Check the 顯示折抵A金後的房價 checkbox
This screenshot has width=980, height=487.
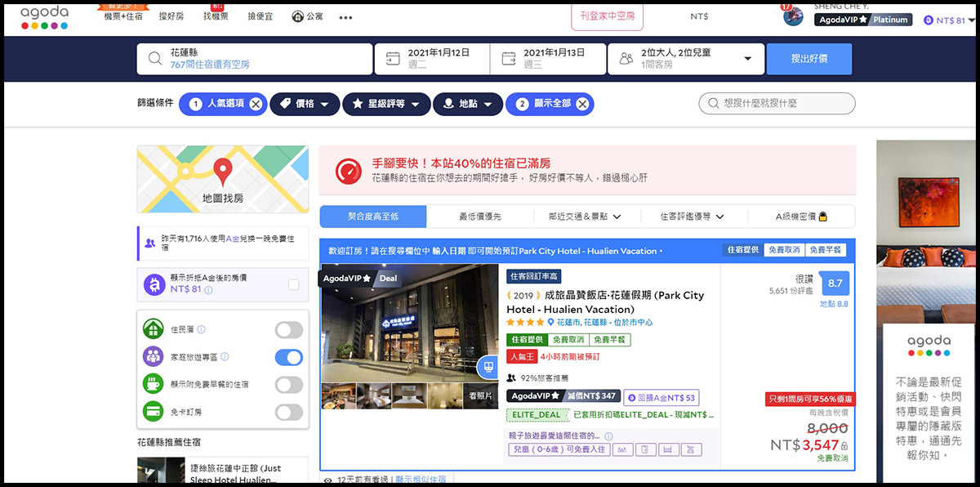(x=293, y=284)
